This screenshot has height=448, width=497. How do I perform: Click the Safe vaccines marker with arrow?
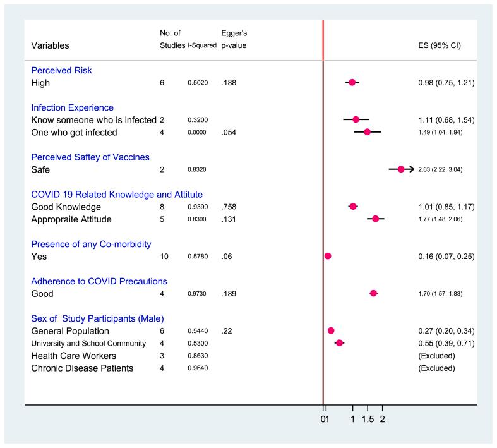point(401,169)
